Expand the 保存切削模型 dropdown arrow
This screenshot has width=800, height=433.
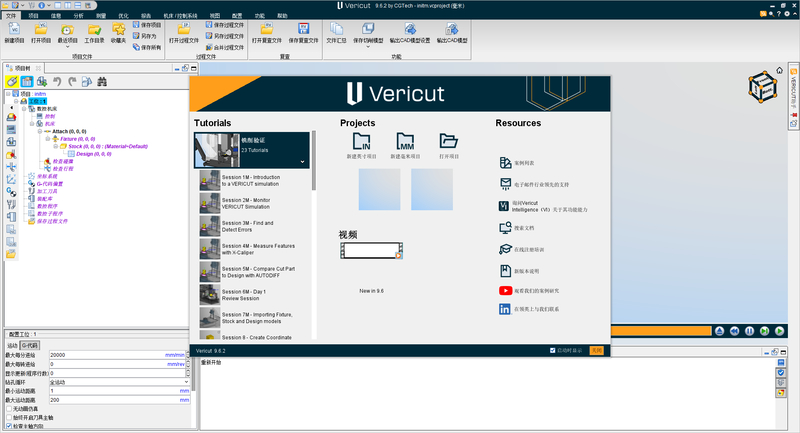368,47
